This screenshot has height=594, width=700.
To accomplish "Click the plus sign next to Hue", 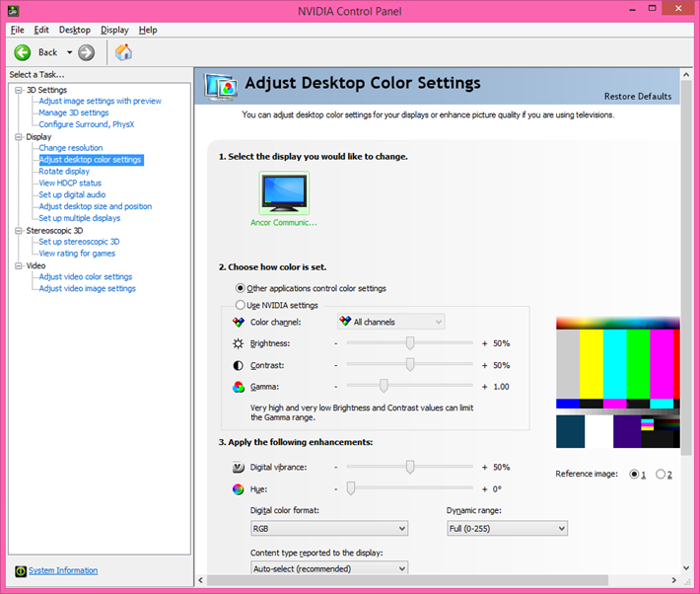I will click(x=484, y=489).
